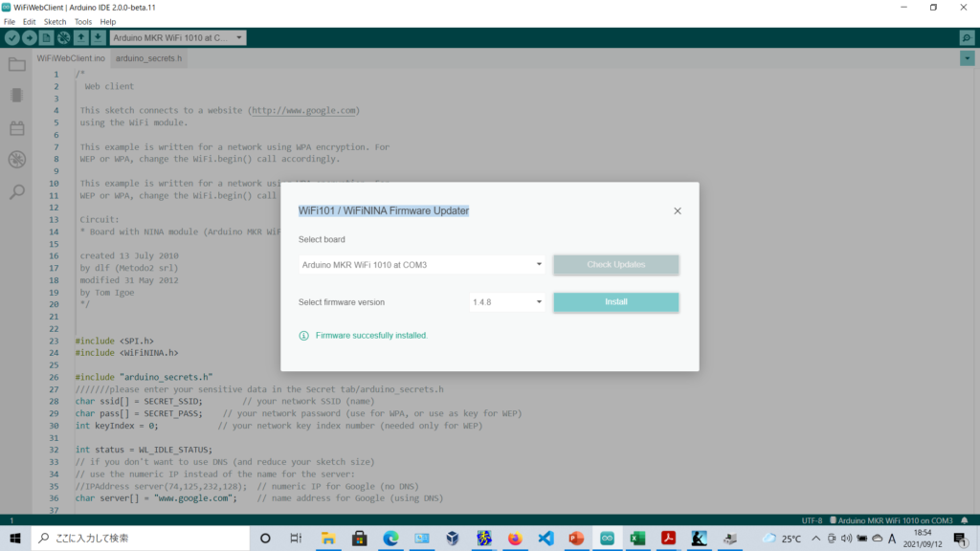Open Excel from the taskbar
980x551 pixels.
(x=637, y=538)
